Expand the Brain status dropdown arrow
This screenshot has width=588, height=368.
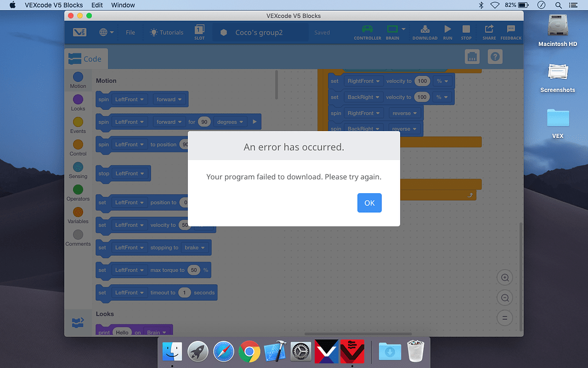point(404,29)
